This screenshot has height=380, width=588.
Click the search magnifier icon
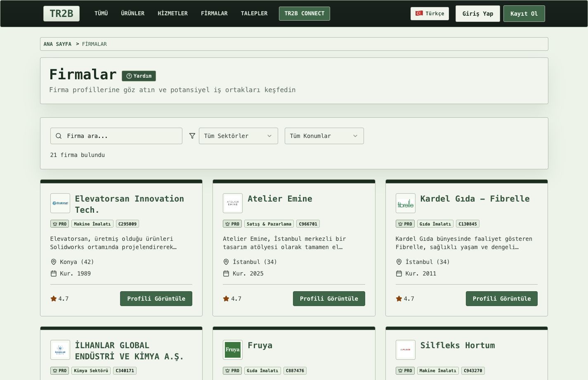[x=59, y=136]
